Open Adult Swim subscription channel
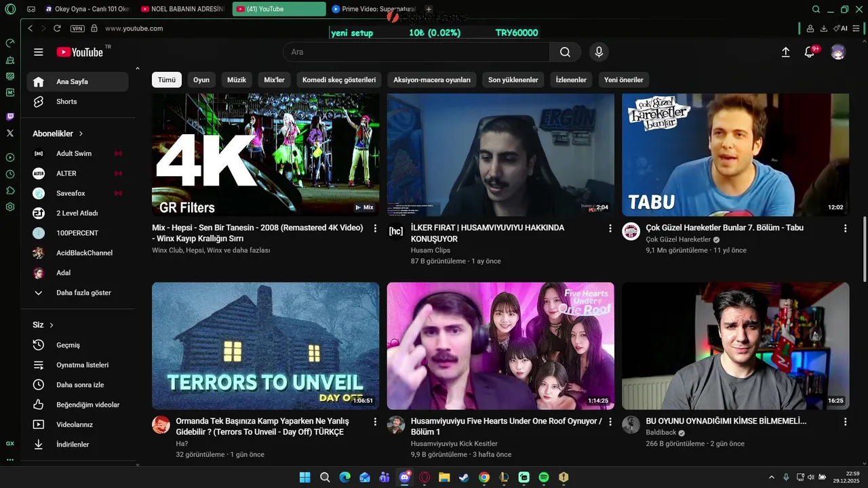Image resolution: width=868 pixels, height=488 pixels. 78,154
